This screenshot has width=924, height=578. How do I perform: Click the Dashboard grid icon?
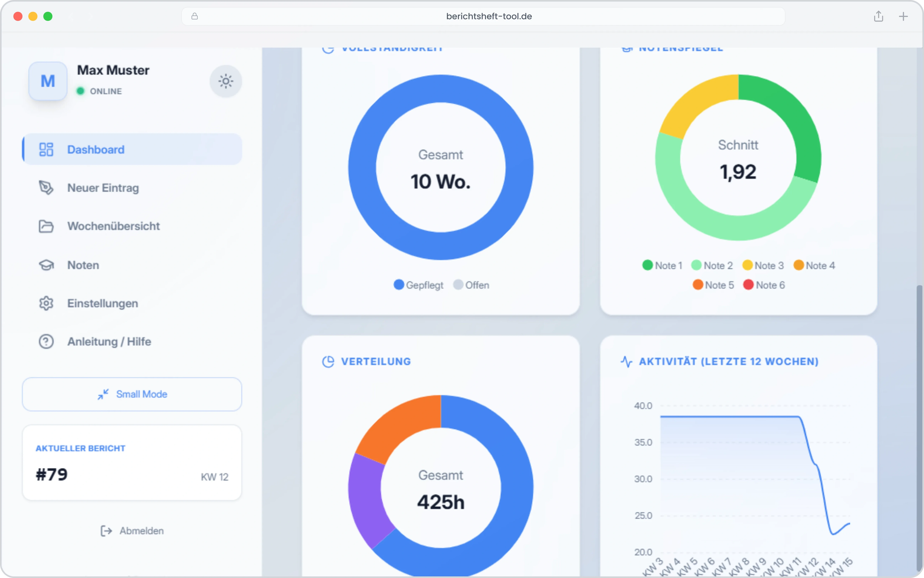[46, 149]
